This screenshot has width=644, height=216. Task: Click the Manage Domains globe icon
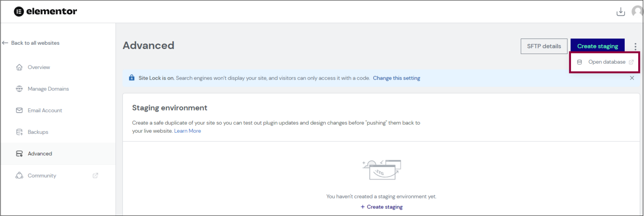[19, 89]
